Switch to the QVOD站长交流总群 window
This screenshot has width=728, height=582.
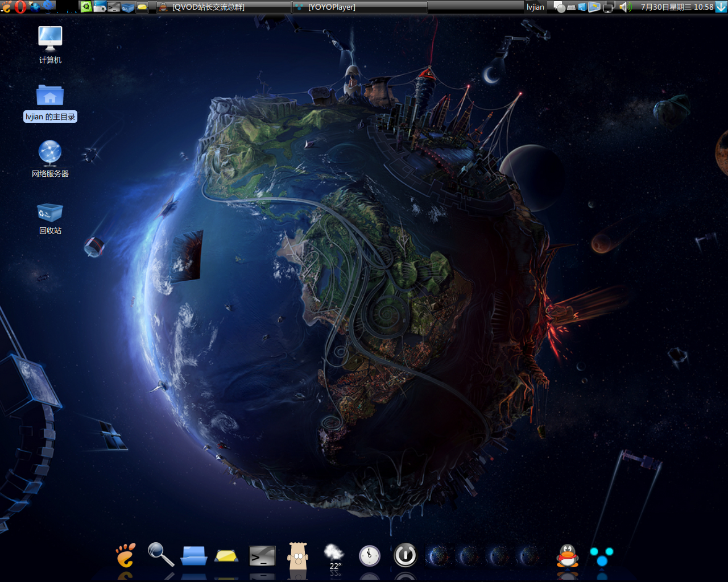pyautogui.click(x=224, y=7)
